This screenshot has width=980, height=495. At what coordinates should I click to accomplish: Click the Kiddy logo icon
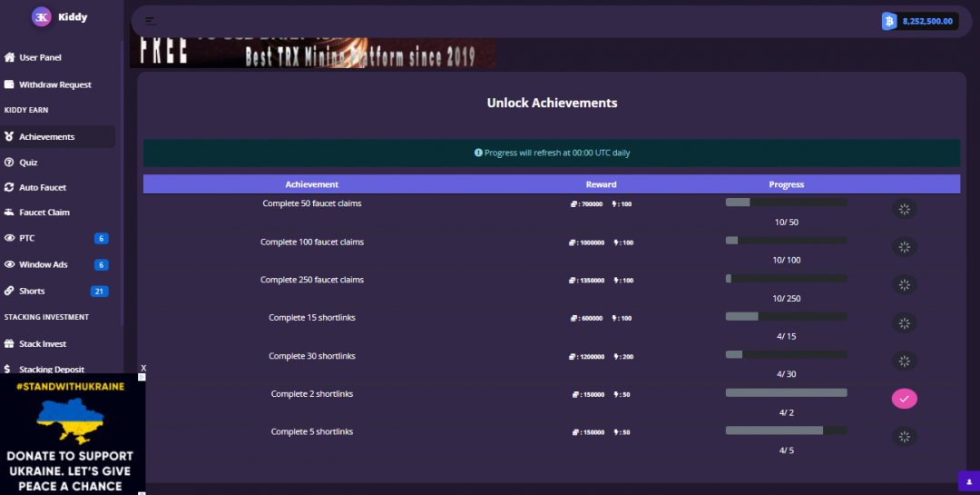point(41,16)
